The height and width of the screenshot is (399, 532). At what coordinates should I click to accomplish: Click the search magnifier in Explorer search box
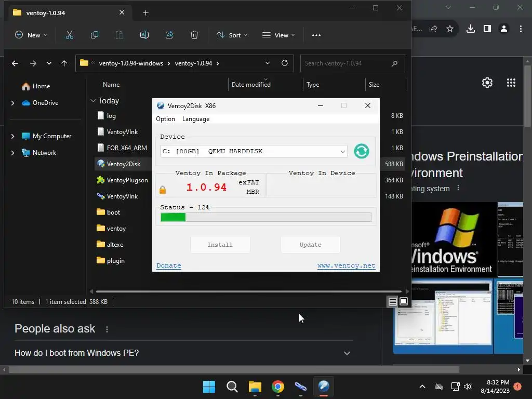[394, 63]
